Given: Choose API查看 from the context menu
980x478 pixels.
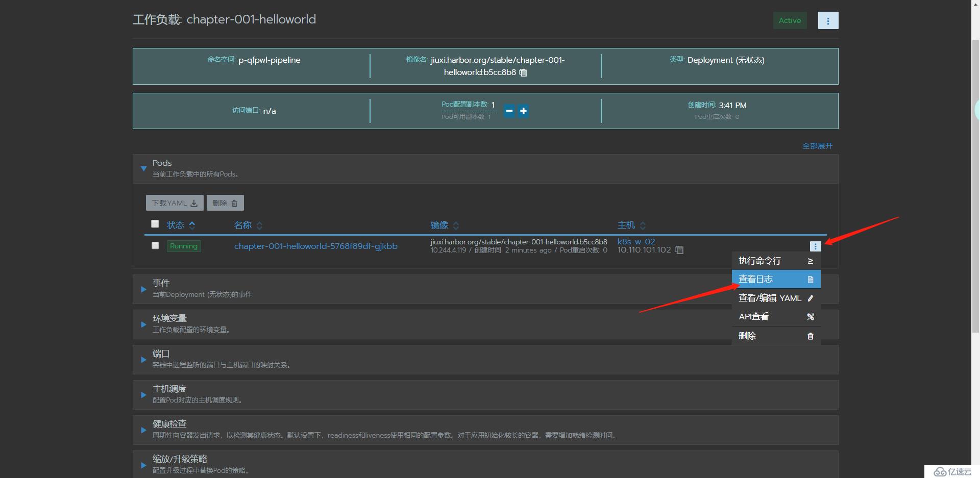Looking at the screenshot, I should coord(776,316).
